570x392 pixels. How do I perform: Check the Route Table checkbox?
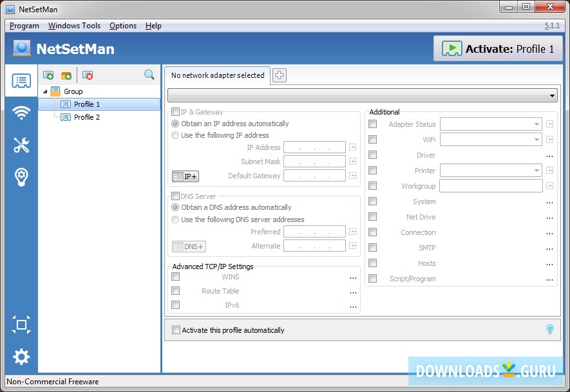tap(176, 291)
